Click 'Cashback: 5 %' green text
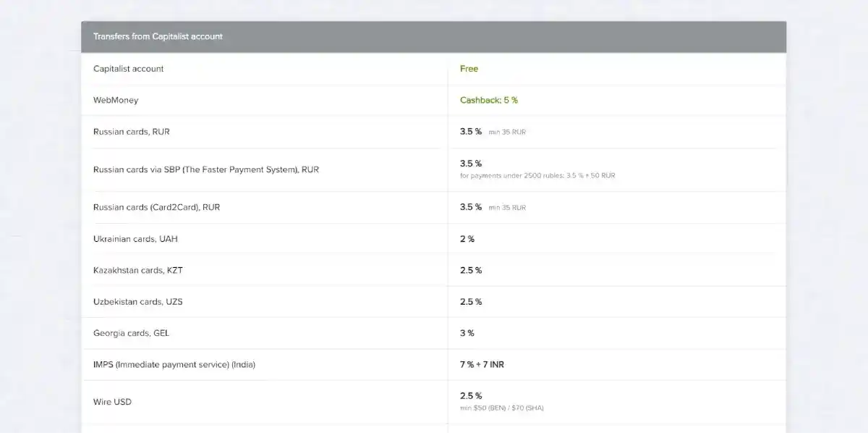The width and height of the screenshot is (868, 433). coord(488,100)
